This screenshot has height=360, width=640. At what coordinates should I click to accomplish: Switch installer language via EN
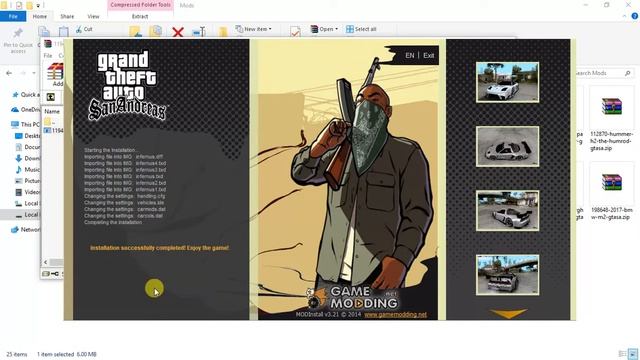tap(409, 56)
